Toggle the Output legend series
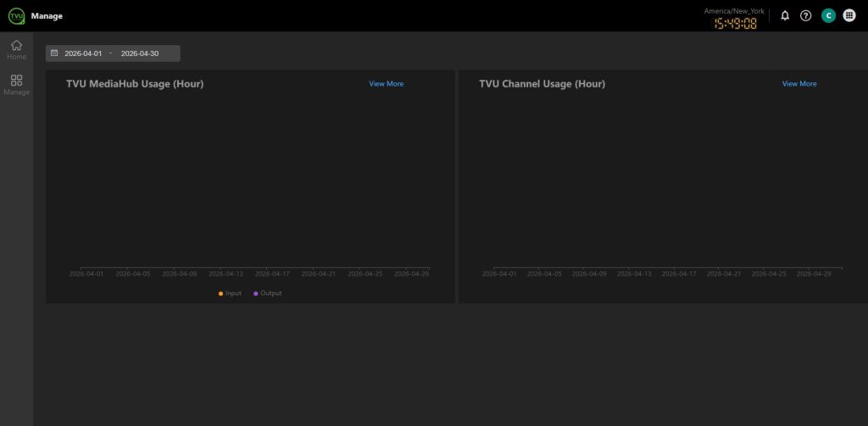This screenshot has width=868, height=426. (x=268, y=293)
